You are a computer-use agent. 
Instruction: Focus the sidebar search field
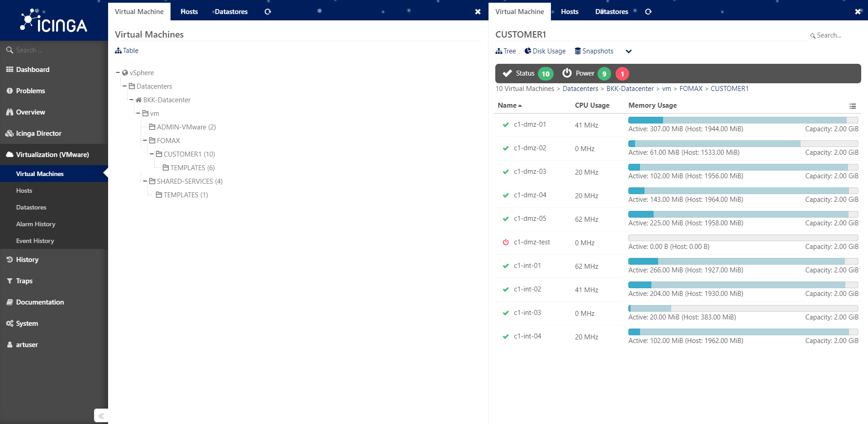(x=54, y=50)
